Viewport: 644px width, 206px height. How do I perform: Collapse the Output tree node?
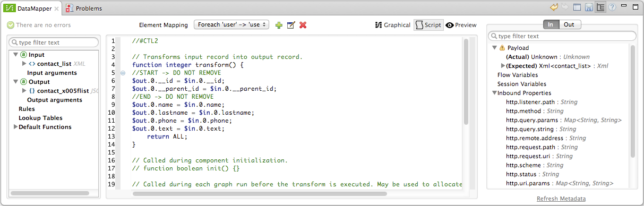click(x=16, y=82)
